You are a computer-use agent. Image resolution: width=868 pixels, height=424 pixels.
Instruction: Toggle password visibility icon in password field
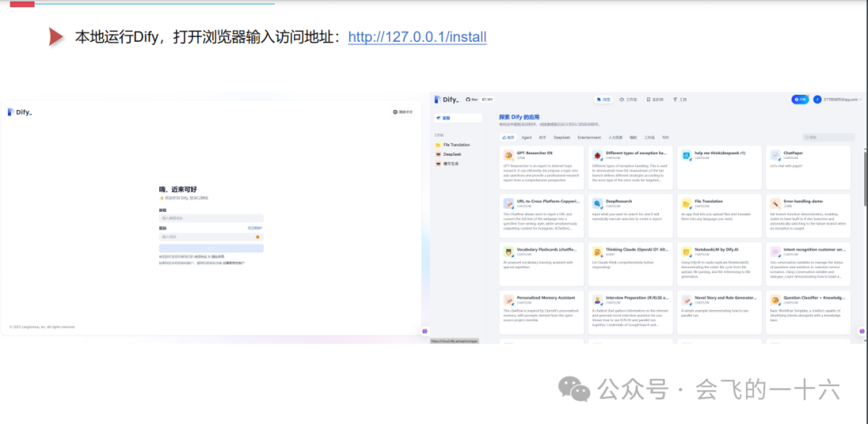point(257,237)
